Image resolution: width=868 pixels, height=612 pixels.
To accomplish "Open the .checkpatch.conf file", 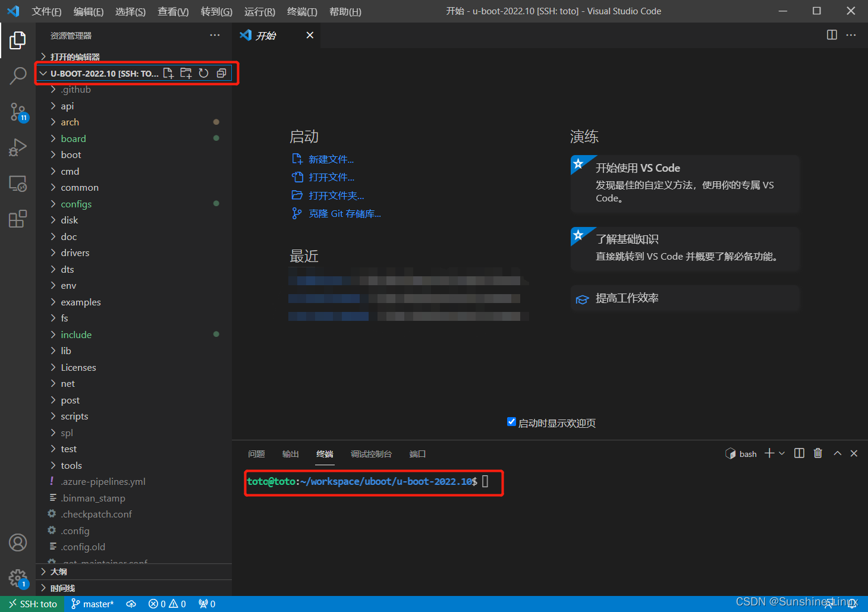I will [x=134, y=514].
